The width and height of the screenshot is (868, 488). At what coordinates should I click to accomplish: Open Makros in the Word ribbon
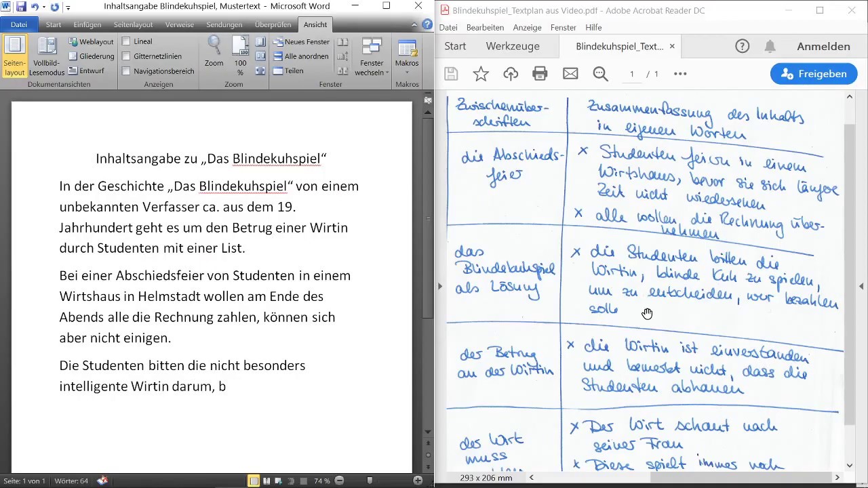(407, 53)
